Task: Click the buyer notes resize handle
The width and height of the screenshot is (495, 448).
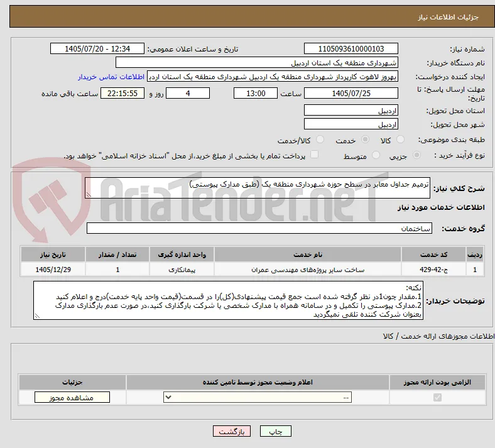Action: click(37, 315)
